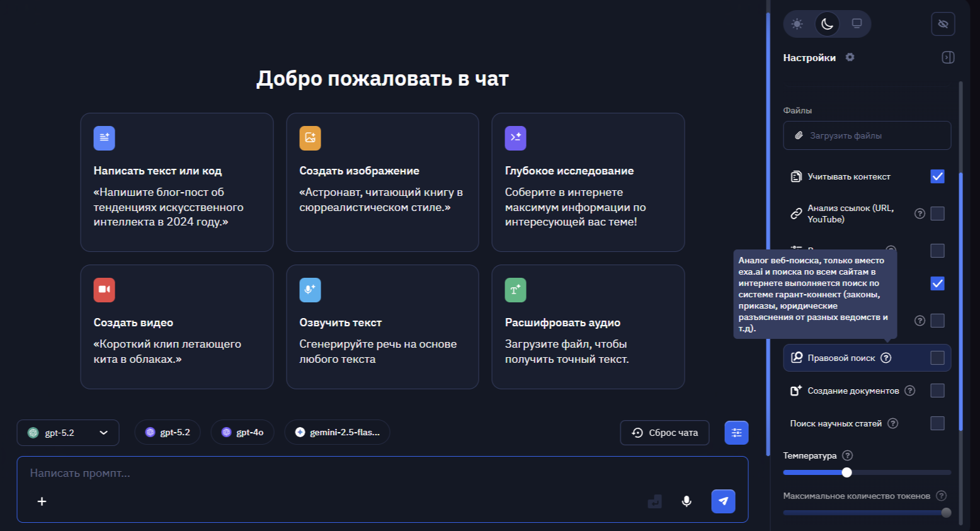Activate the microphone icon for voice input
Screen dimensions: 980x531
(x=686, y=501)
